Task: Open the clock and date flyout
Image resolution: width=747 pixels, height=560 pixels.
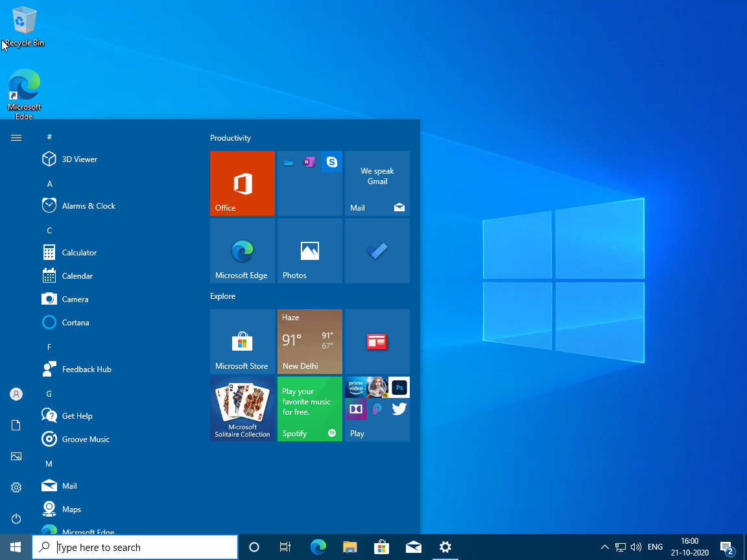Action: (690, 547)
